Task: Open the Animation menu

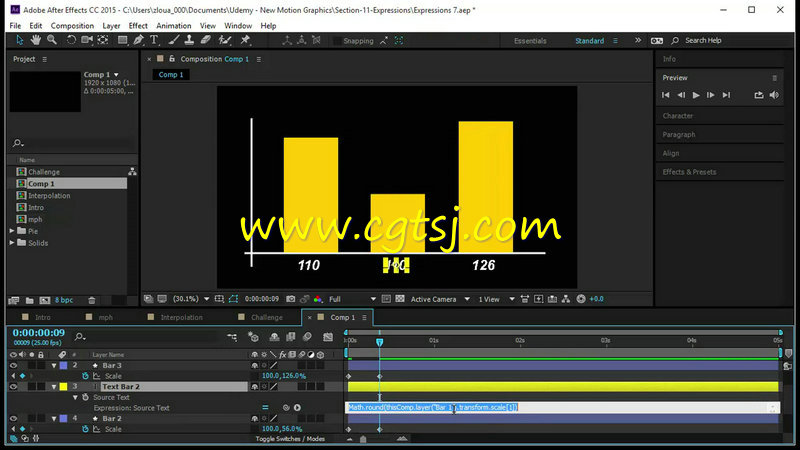Action: (x=173, y=26)
